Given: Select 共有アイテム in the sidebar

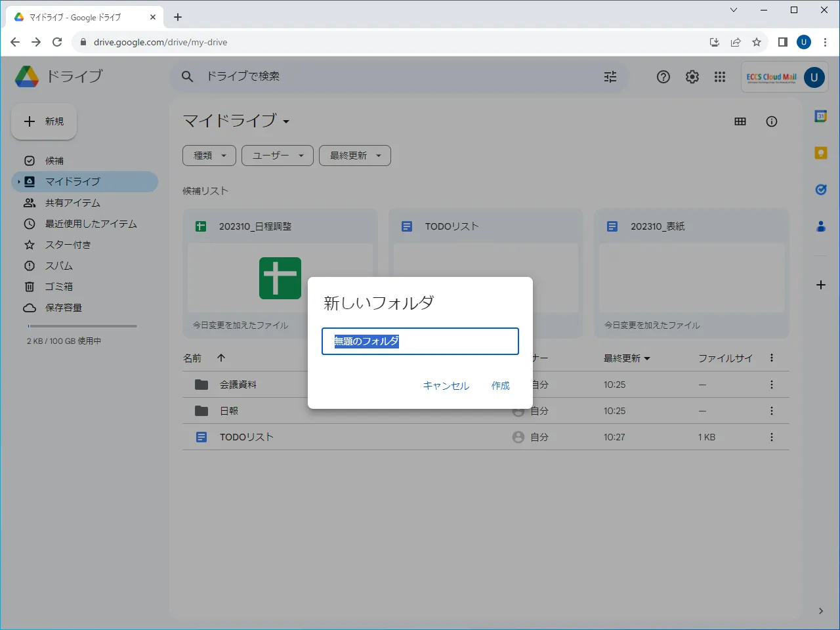Looking at the screenshot, I should click(72, 203).
